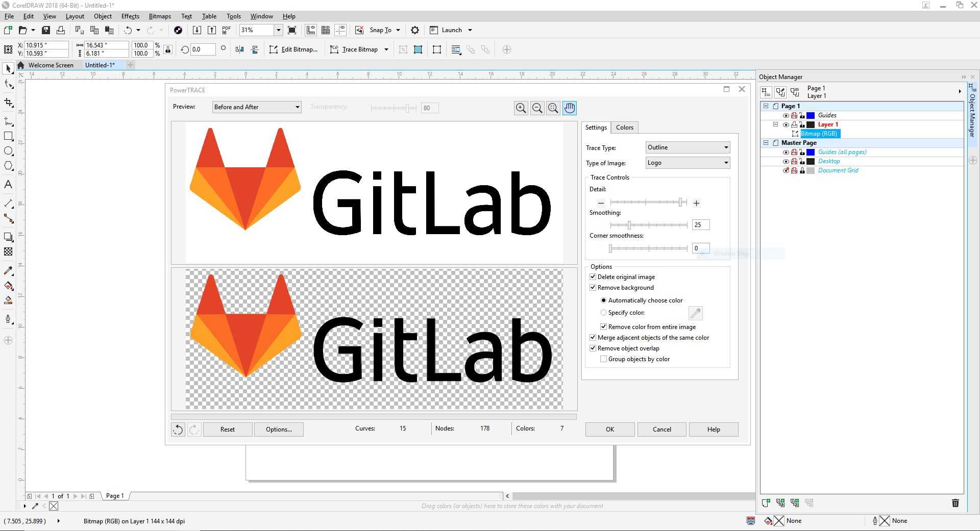The width and height of the screenshot is (980, 531).
Task: Select the Pick tool in the toolbox
Action: pyautogui.click(x=8, y=68)
